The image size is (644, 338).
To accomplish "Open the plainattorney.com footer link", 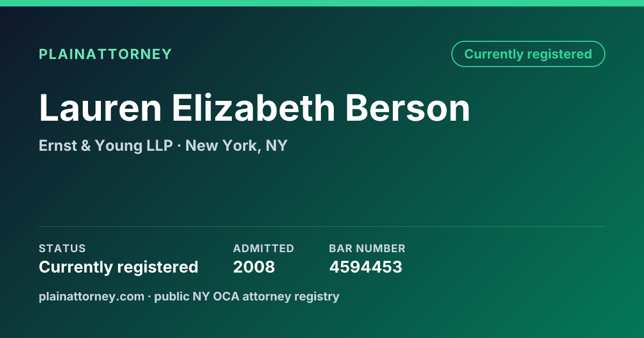I will [x=91, y=296].
